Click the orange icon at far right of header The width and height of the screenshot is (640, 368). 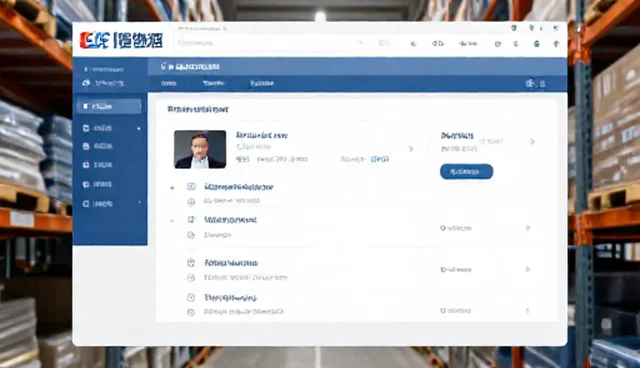(x=556, y=44)
